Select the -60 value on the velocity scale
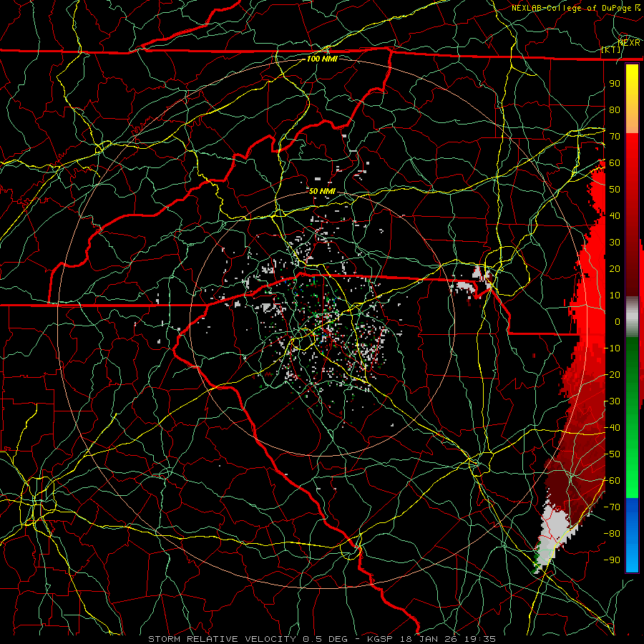 click(x=612, y=481)
